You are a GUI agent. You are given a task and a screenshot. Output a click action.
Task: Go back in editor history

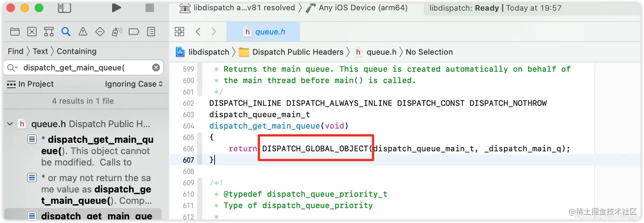pos(198,32)
